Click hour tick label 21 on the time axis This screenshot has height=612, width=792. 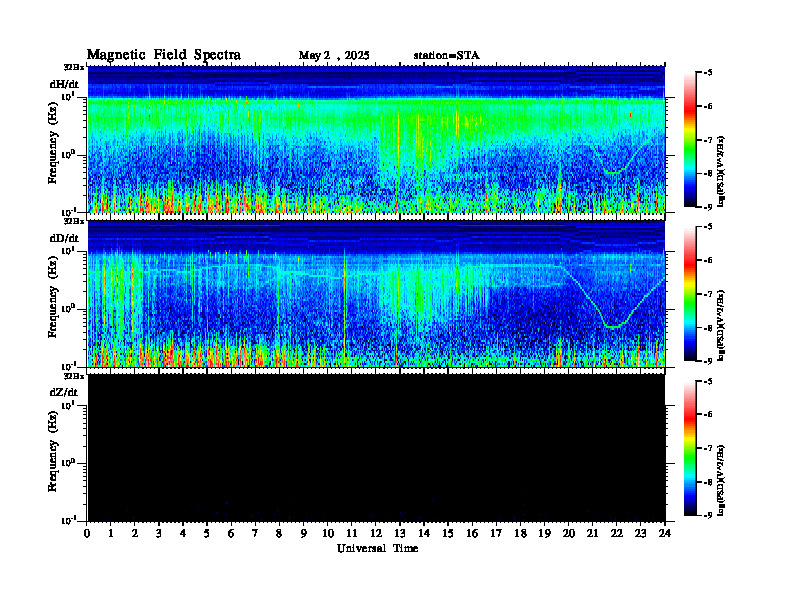click(592, 534)
